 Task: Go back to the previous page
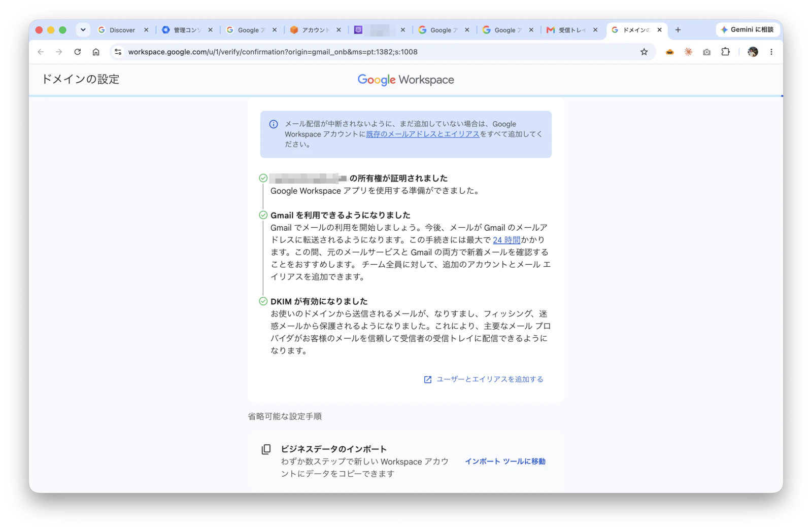point(41,52)
